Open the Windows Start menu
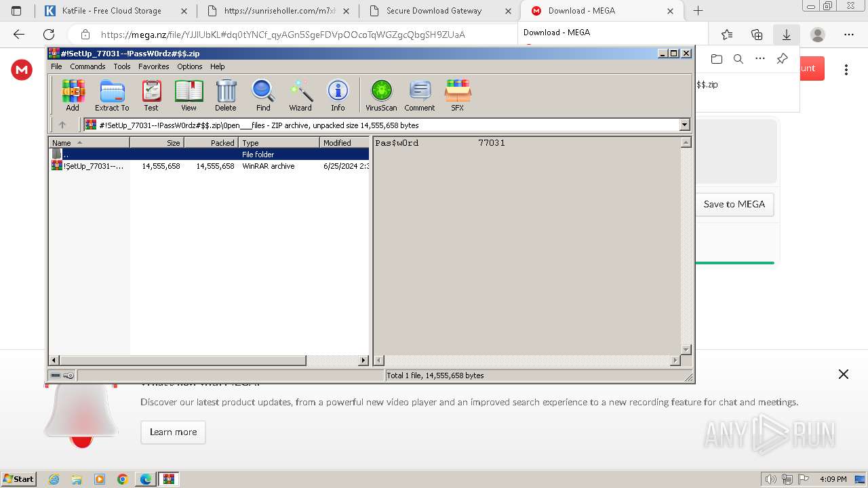 19,479
